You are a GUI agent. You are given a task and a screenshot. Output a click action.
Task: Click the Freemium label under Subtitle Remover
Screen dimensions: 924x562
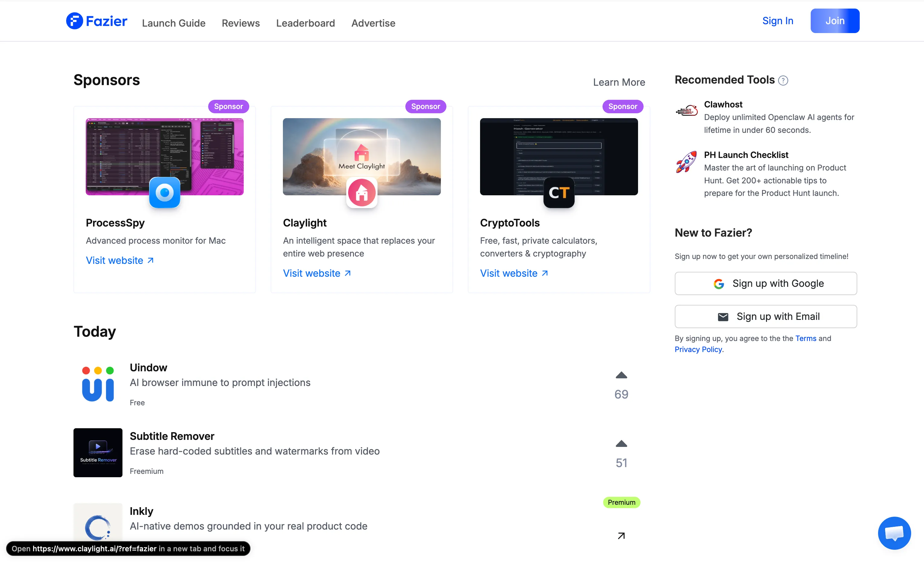147,471
